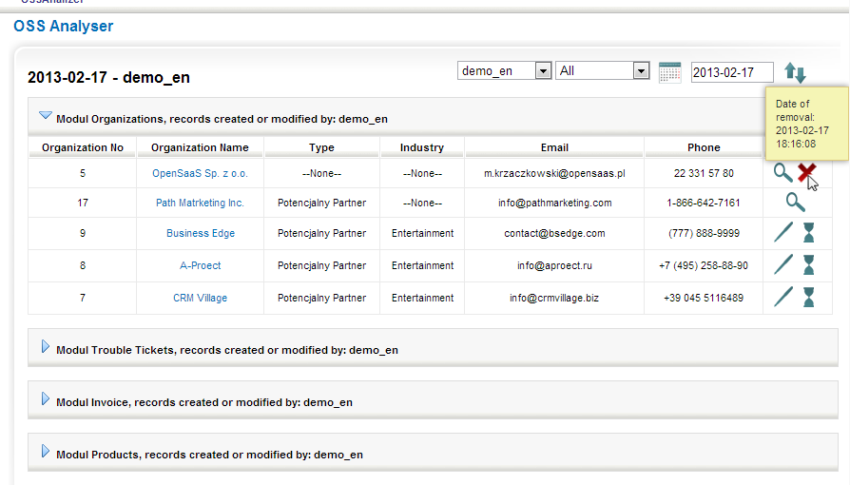Open the Business Edge organization link
This screenshot has width=850, height=485.
200,233
